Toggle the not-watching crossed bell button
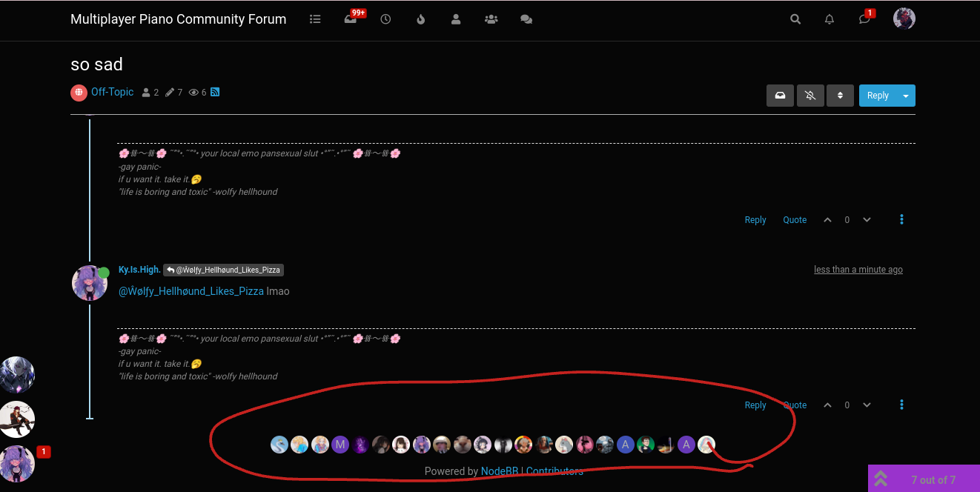The image size is (980, 492). 810,96
